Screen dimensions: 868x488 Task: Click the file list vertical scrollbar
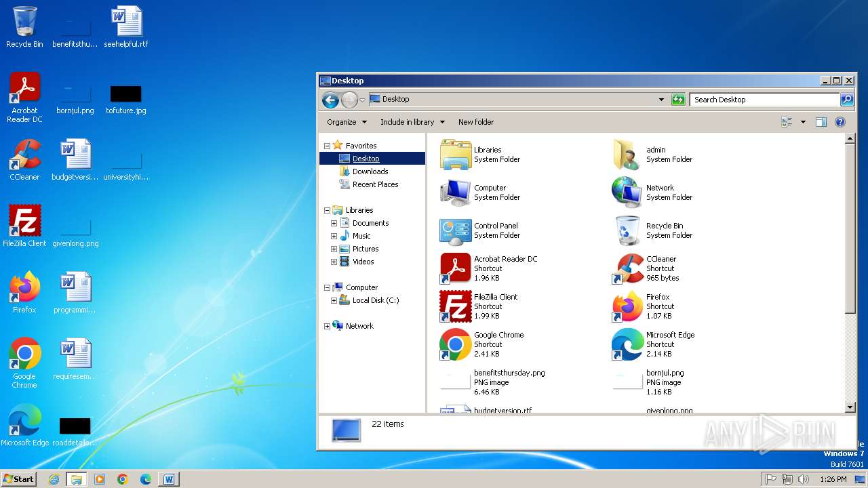(x=850, y=228)
